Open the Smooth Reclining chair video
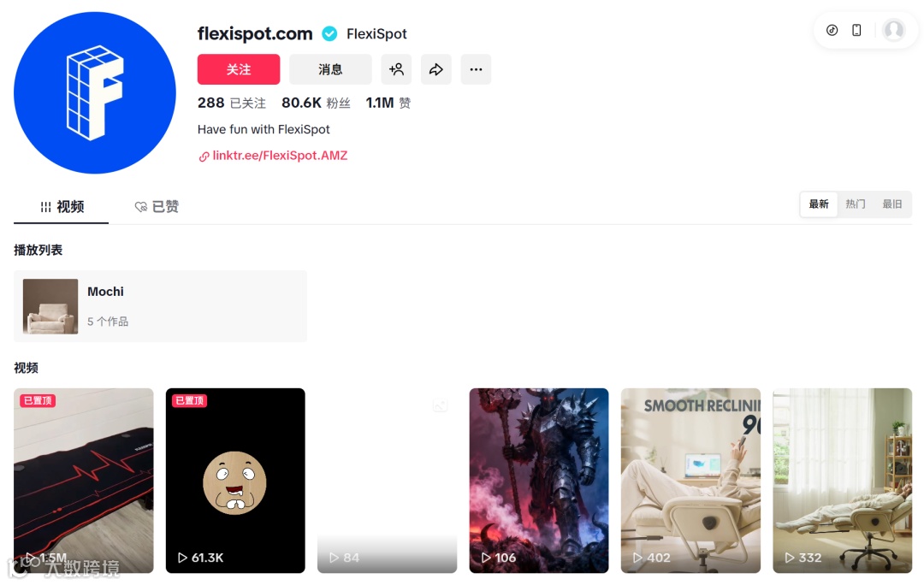Viewport: 924px width, 585px height. click(690, 480)
